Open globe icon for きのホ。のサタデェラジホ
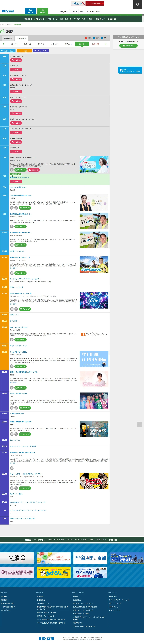The width and height of the screenshot is (144, 644). click(12, 408)
